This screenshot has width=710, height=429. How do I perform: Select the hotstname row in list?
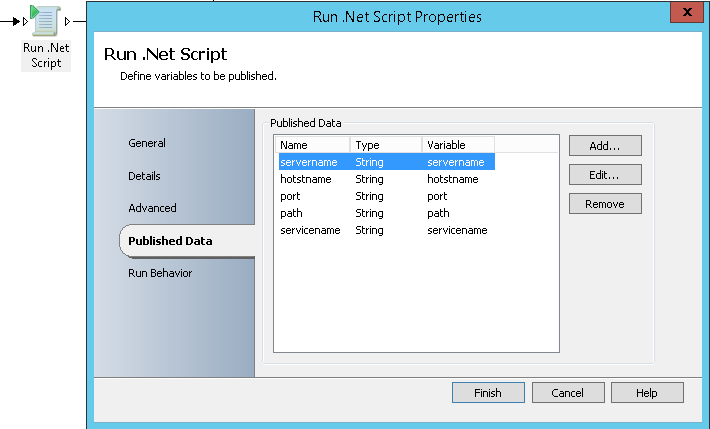(387, 179)
